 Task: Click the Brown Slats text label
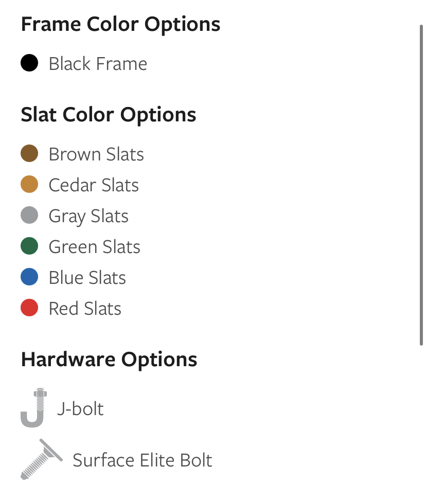point(96,154)
